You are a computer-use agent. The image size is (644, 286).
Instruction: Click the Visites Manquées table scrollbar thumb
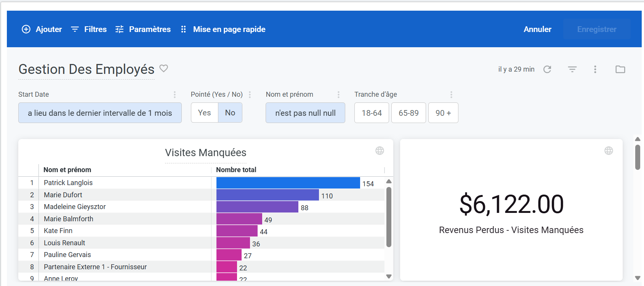click(389, 217)
